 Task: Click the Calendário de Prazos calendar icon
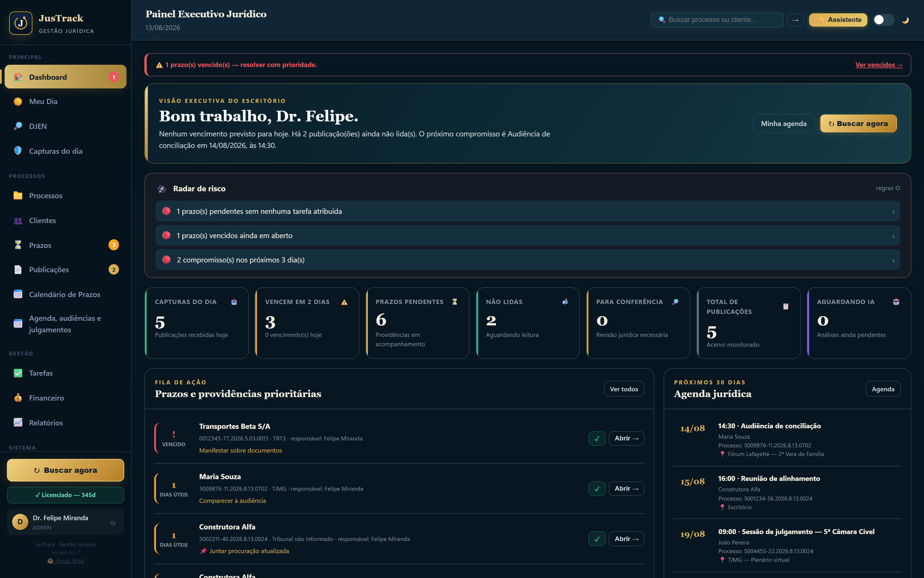18,294
